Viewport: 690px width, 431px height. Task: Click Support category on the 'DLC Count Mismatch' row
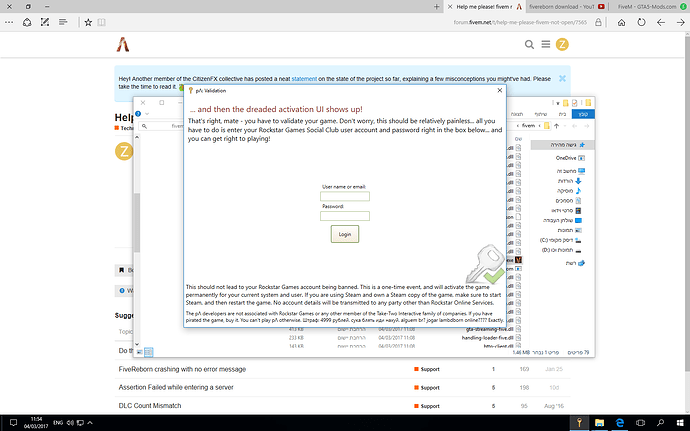tap(427, 406)
